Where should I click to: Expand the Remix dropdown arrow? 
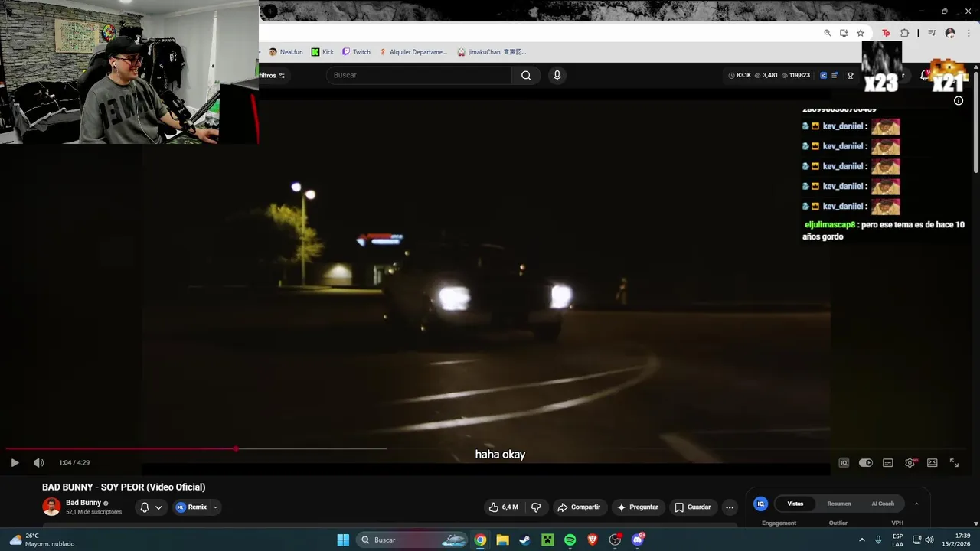tap(215, 507)
